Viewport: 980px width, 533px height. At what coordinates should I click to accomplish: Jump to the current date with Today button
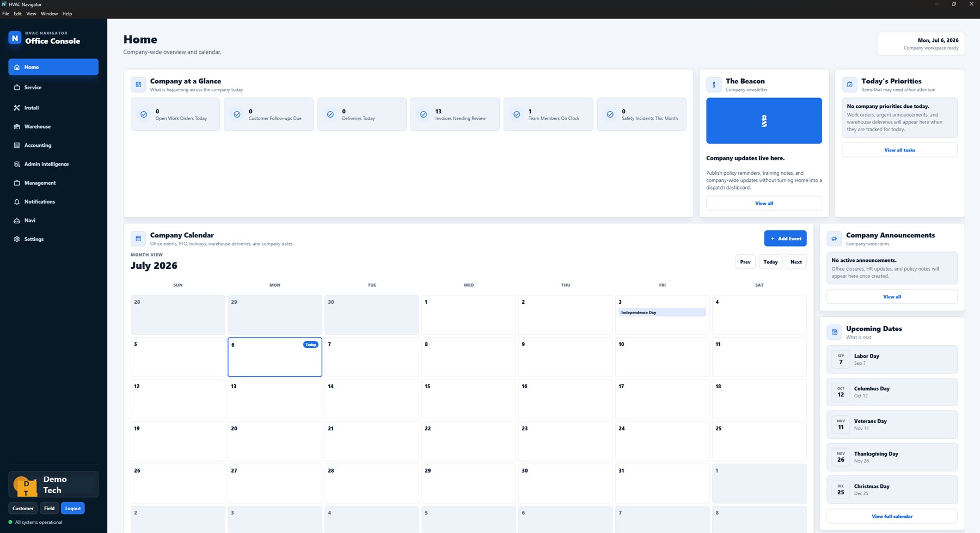pyautogui.click(x=770, y=262)
